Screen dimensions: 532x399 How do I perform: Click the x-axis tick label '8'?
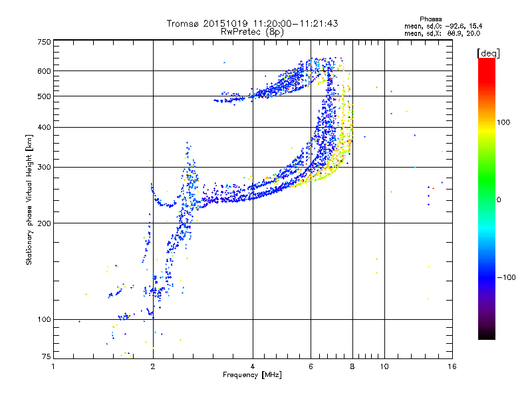coord(352,366)
